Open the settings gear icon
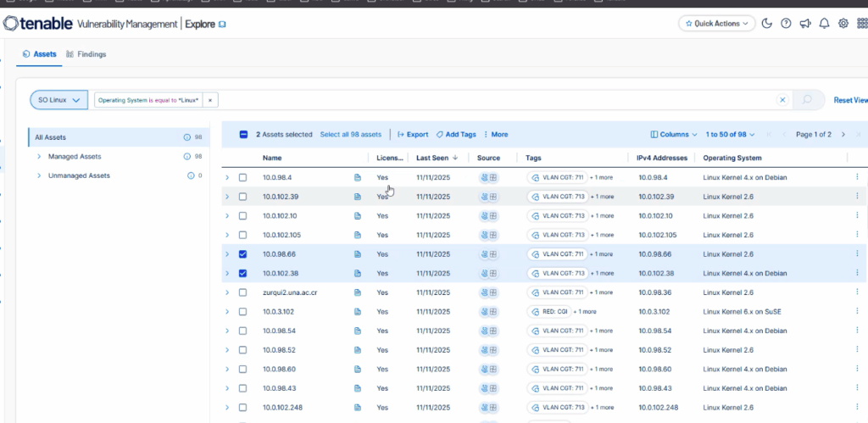868x423 pixels. pos(843,24)
